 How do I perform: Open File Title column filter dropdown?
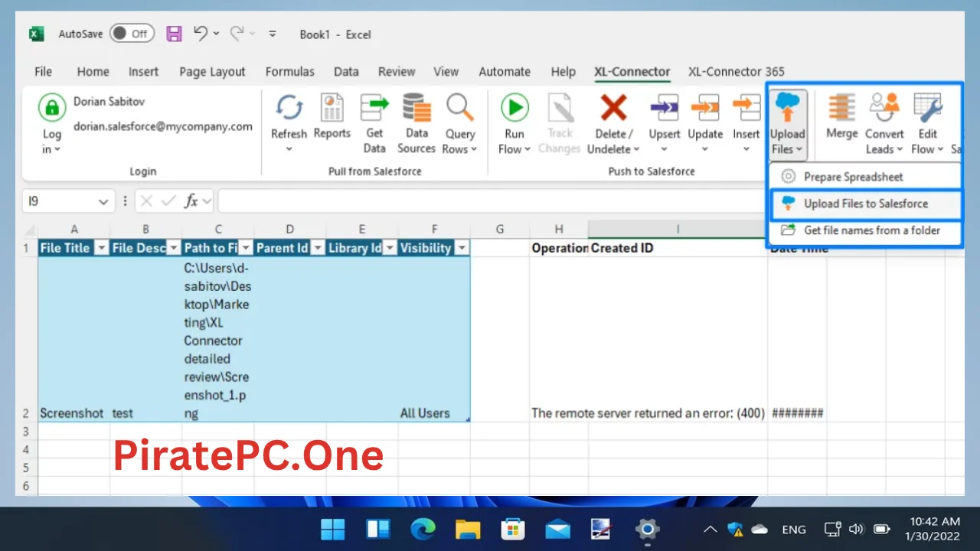(x=101, y=248)
